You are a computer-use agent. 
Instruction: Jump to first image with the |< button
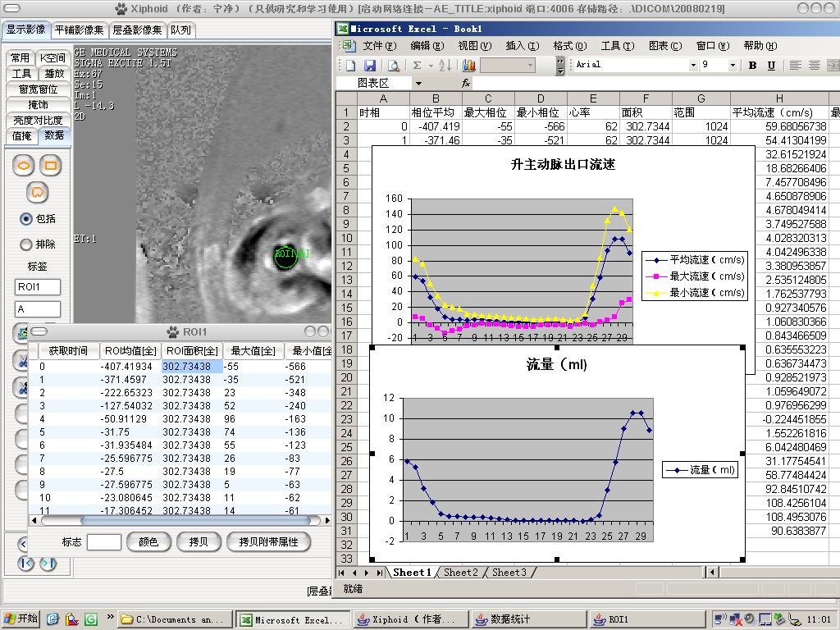point(25,564)
